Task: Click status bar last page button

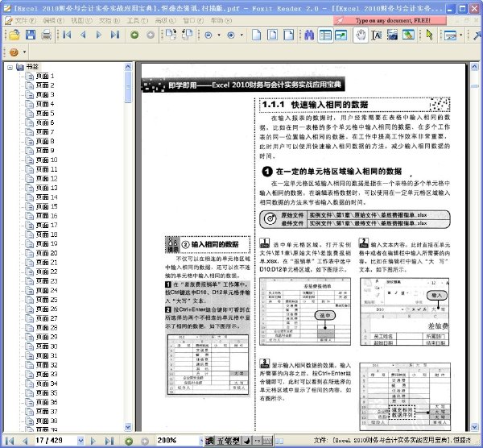Action: (x=109, y=441)
